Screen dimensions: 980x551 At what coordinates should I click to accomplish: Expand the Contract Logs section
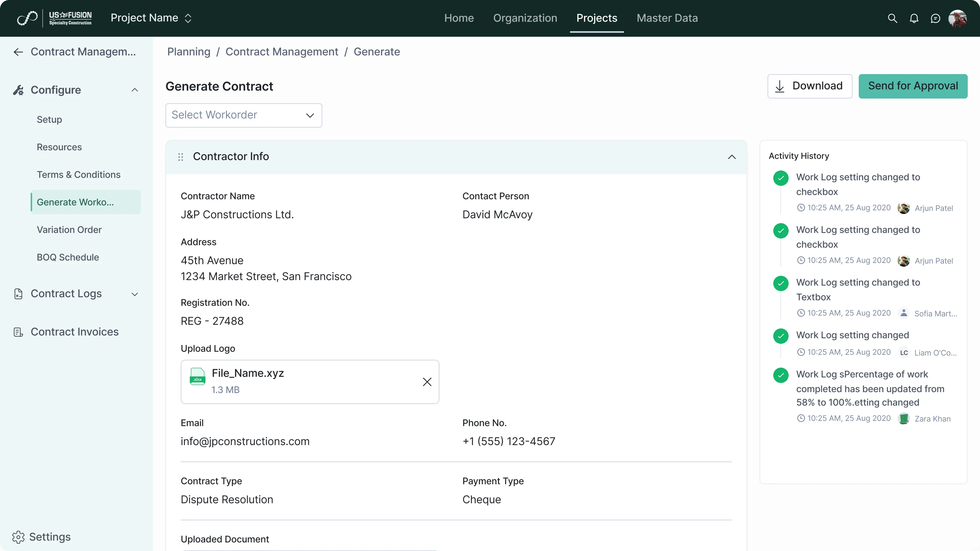point(135,294)
